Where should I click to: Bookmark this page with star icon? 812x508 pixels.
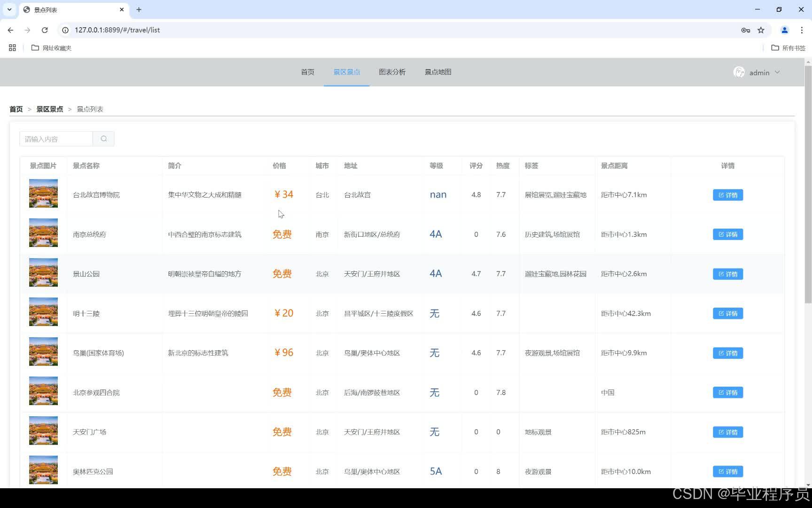coord(761,30)
